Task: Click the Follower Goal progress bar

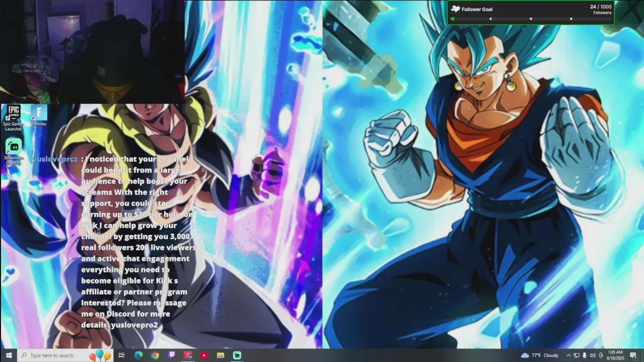Action: (x=531, y=19)
